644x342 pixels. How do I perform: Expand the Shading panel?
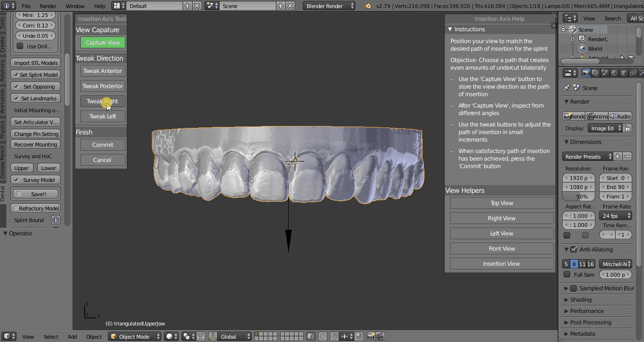pyautogui.click(x=581, y=299)
